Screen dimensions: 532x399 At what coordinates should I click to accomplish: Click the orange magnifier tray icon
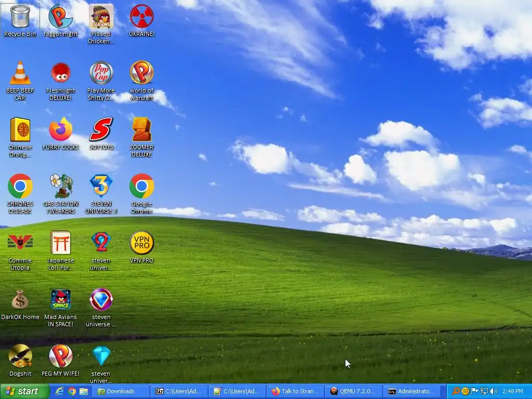pos(456,391)
